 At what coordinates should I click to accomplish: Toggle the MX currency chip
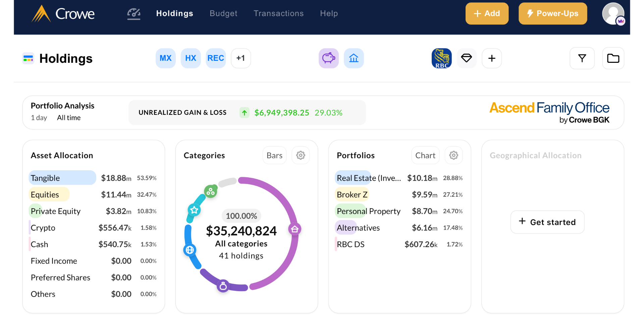(166, 58)
